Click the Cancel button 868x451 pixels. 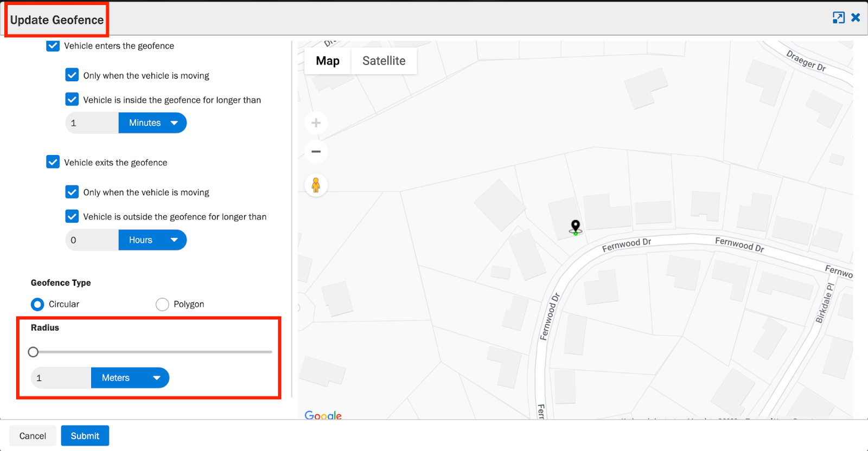[33, 436]
